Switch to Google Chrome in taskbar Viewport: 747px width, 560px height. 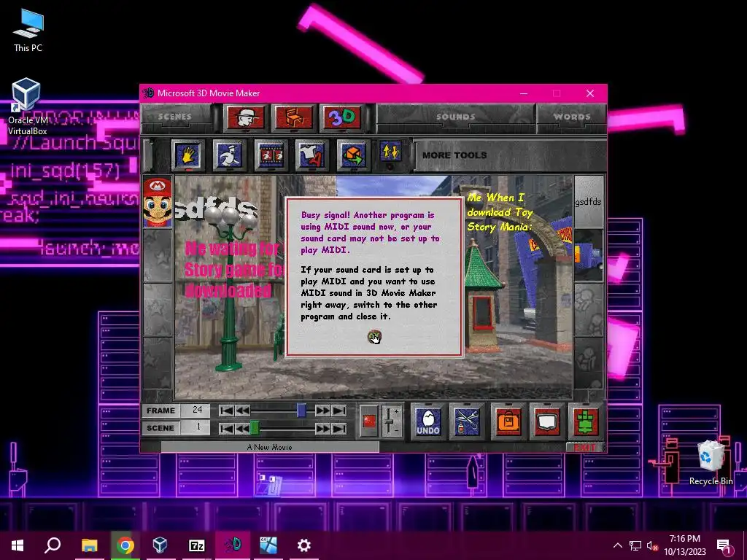(x=125, y=545)
